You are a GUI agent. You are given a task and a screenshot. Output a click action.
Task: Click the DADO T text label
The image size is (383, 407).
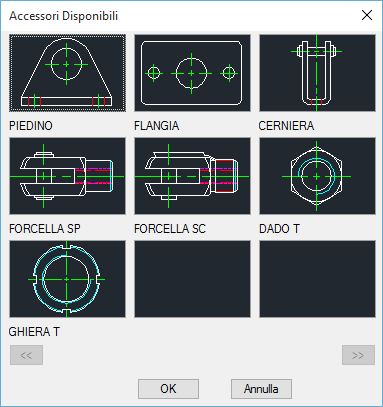(x=279, y=229)
